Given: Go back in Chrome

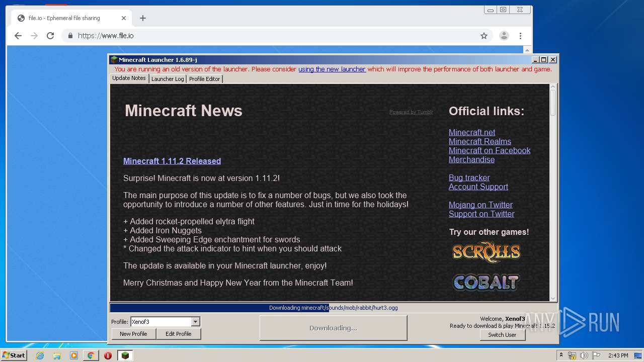Looking at the screenshot, I should 18,36.
